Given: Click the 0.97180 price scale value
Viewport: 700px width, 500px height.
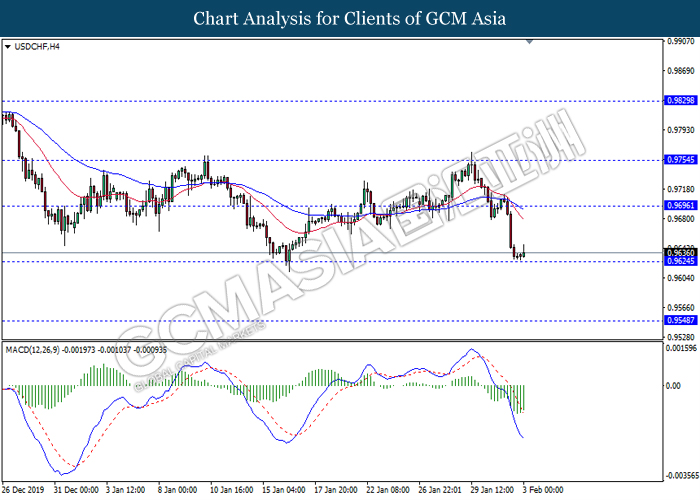Looking at the screenshot, I should point(681,189).
